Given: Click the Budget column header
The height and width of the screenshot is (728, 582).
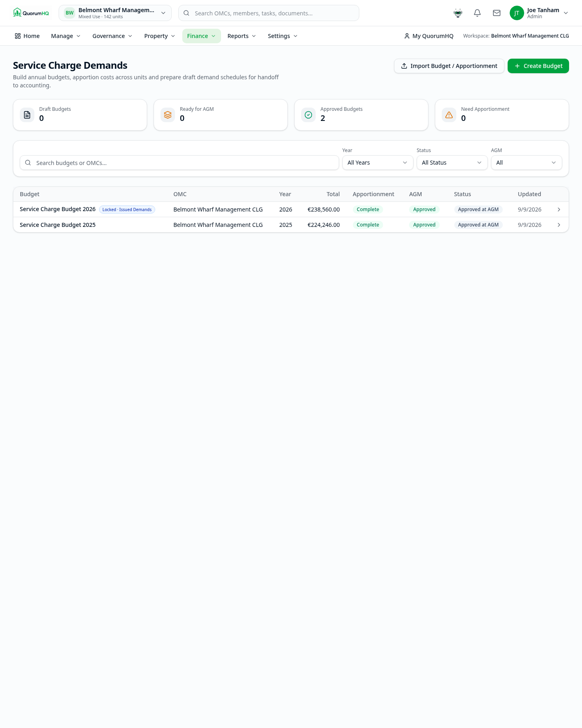Looking at the screenshot, I should tap(30, 194).
